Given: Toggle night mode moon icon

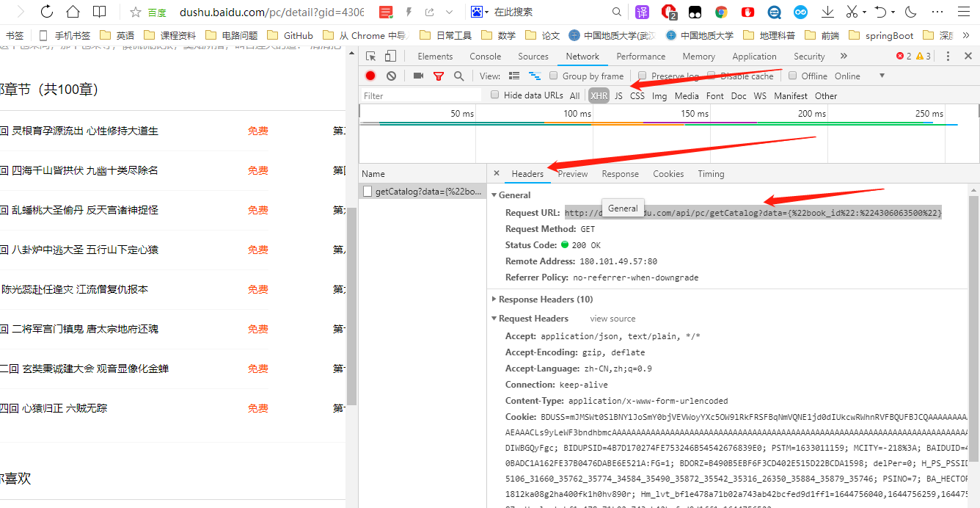Looking at the screenshot, I should pyautogui.click(x=911, y=12).
